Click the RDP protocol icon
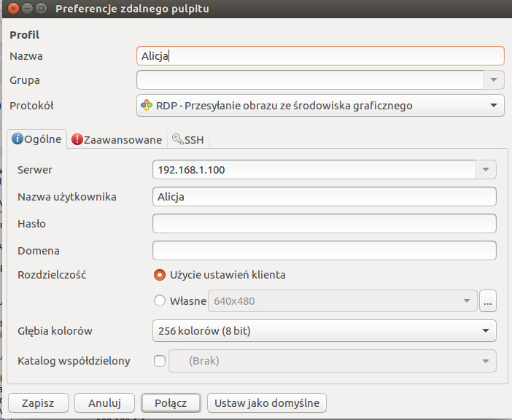The height and width of the screenshot is (420, 512). click(x=147, y=105)
